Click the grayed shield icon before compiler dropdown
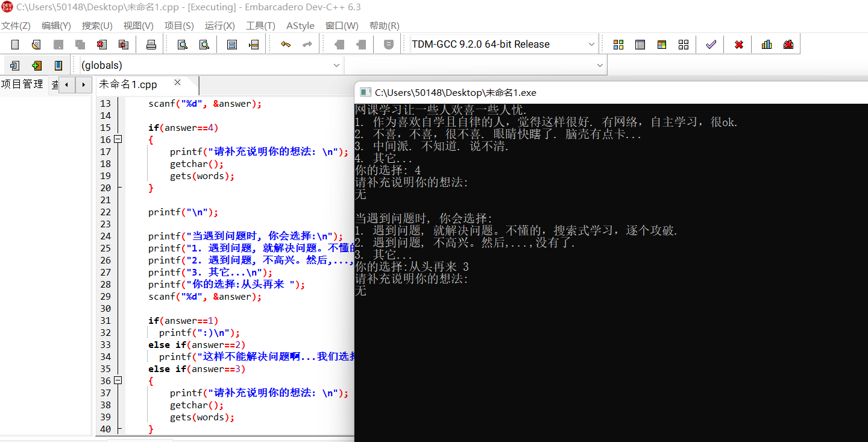 click(389, 45)
